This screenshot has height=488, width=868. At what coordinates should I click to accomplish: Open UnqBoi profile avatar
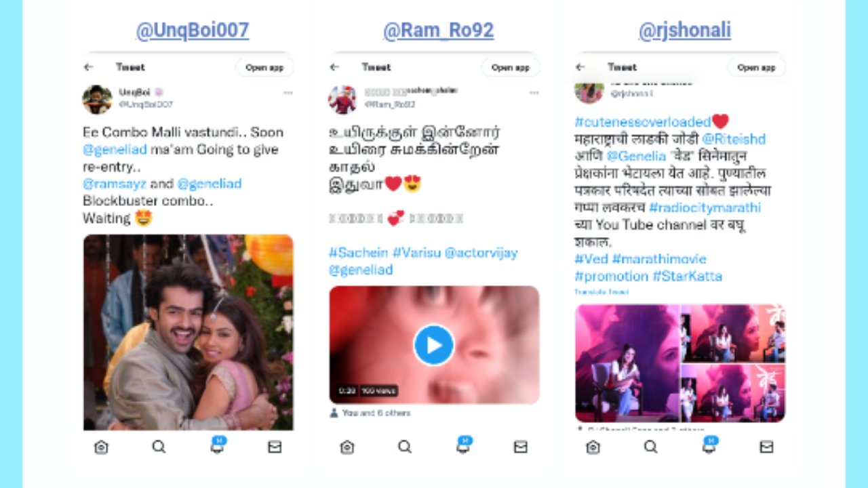click(x=97, y=100)
